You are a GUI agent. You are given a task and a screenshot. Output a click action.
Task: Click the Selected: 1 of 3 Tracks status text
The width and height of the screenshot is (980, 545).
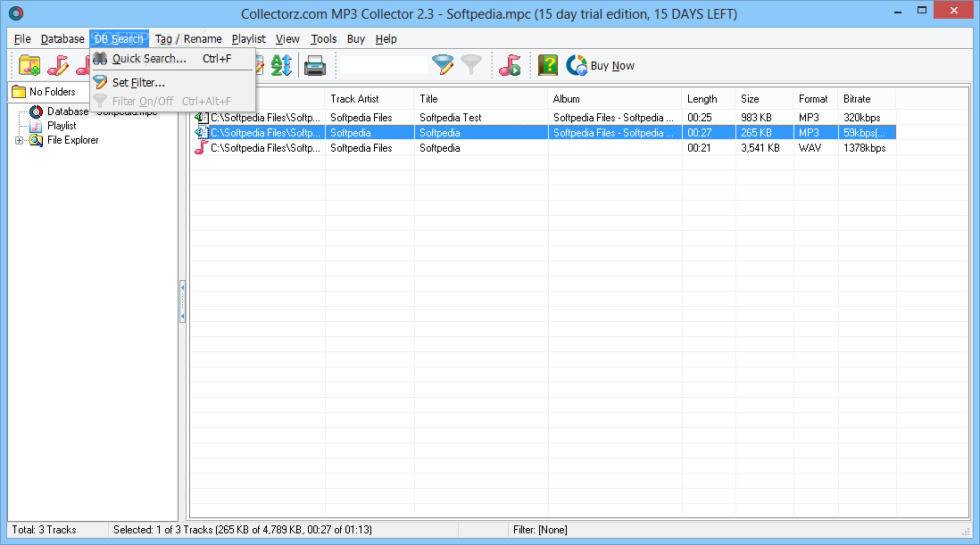point(243,530)
